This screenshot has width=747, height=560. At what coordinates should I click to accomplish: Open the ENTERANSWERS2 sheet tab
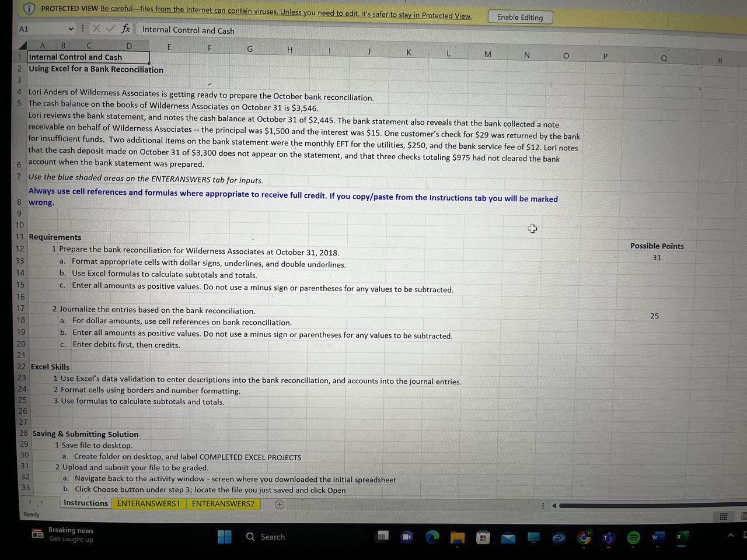pos(224,503)
